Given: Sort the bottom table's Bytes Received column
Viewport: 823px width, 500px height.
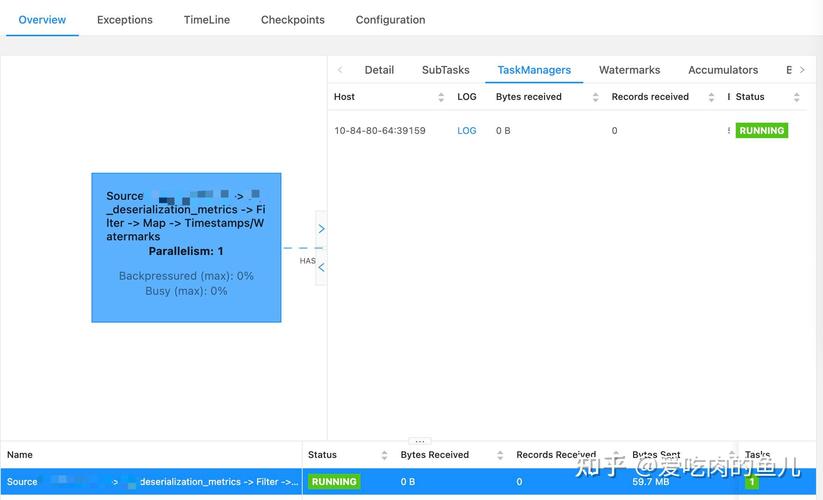Looking at the screenshot, I should (500, 455).
